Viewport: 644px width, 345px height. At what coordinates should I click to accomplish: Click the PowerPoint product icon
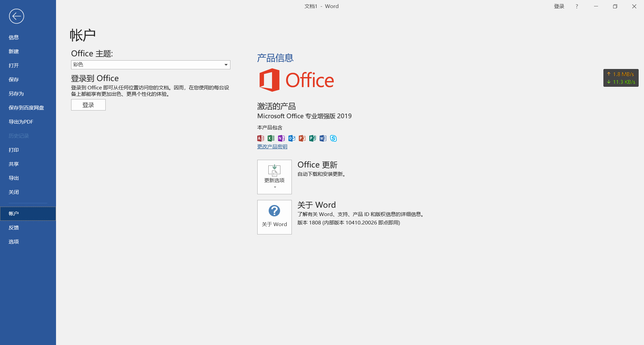click(302, 138)
